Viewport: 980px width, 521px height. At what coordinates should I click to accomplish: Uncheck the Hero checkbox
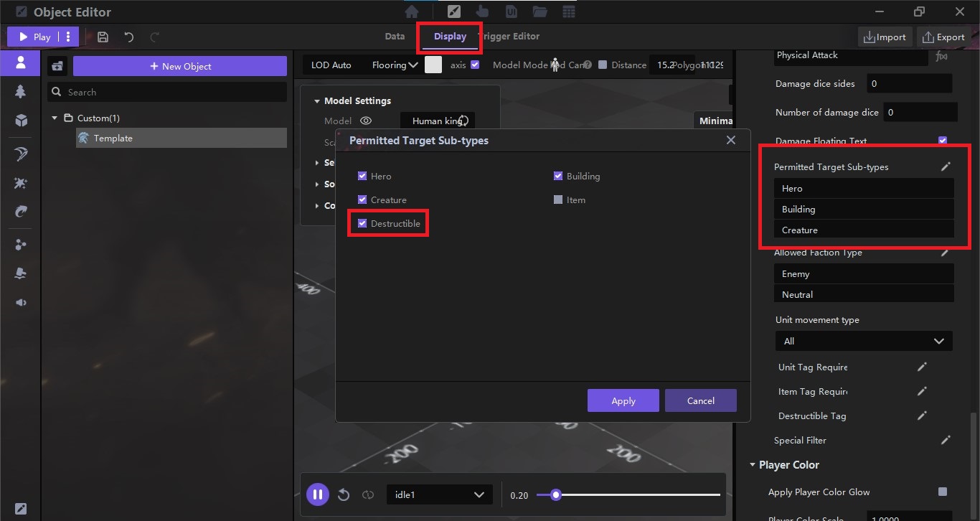click(362, 176)
